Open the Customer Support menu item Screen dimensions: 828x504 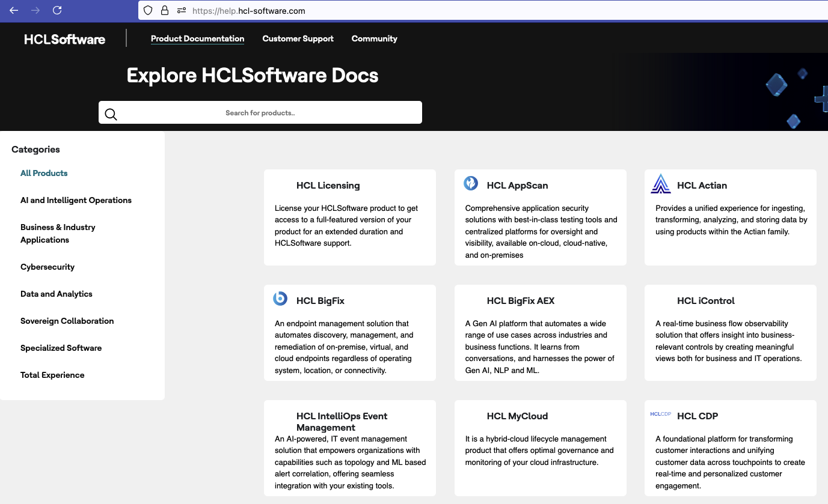click(298, 38)
